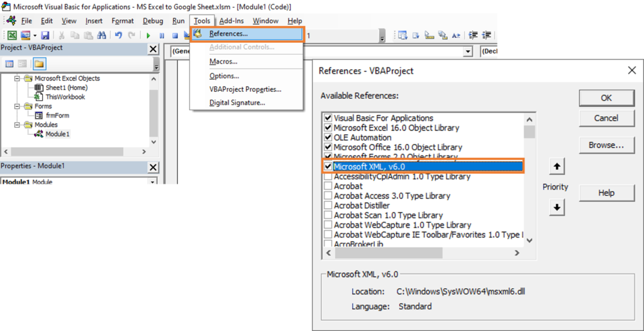Click the Copy toolbar icon

75,35
